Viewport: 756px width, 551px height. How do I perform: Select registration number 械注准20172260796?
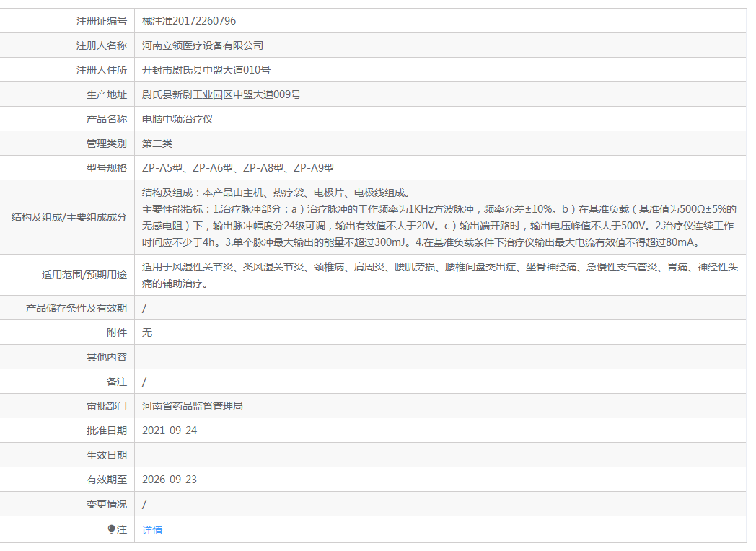189,21
